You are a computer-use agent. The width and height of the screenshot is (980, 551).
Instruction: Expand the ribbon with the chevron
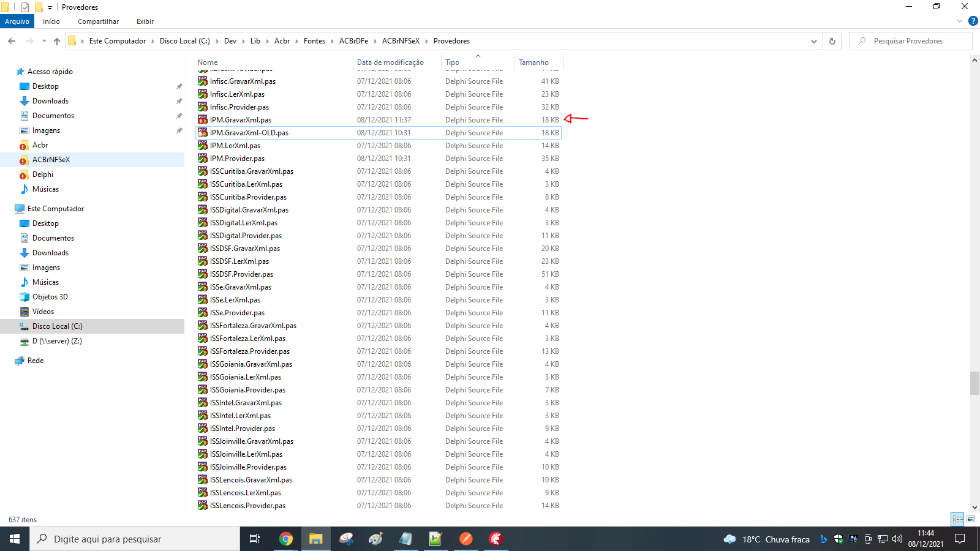click(960, 21)
